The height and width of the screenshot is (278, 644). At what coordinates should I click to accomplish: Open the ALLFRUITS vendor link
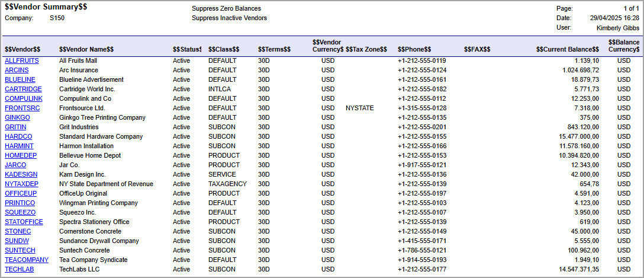click(x=21, y=60)
